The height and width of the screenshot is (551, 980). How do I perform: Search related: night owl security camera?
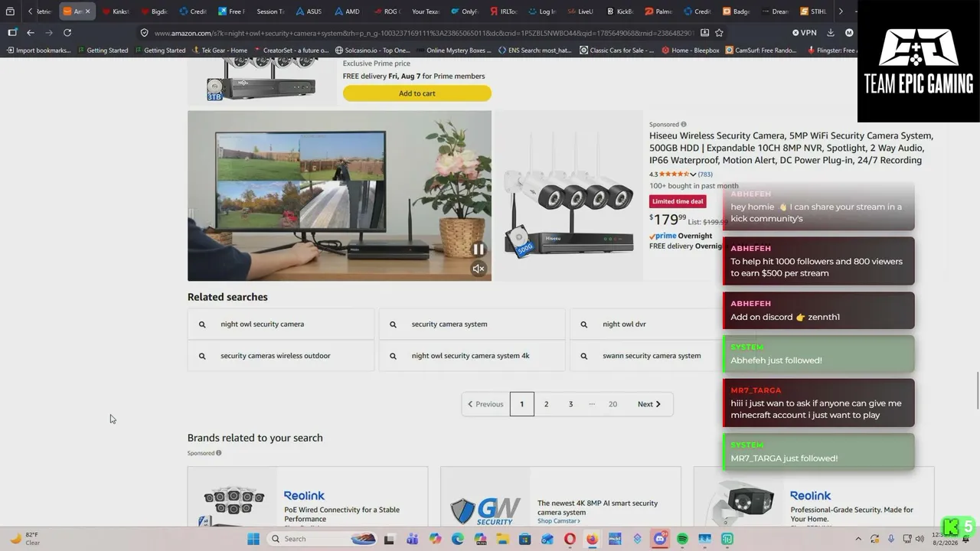pyautogui.click(x=281, y=324)
